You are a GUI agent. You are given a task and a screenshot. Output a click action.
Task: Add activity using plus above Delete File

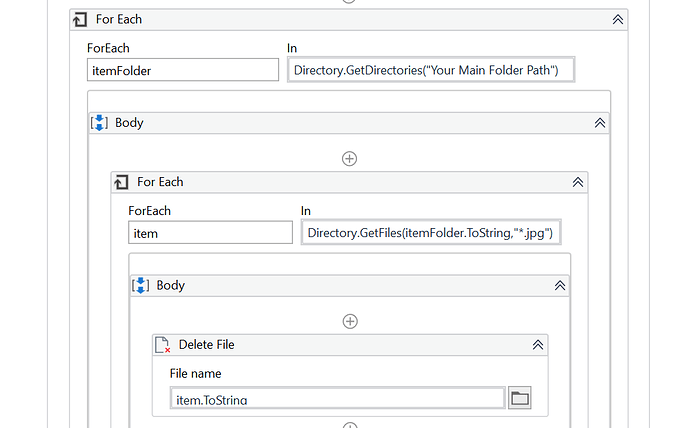(x=350, y=321)
